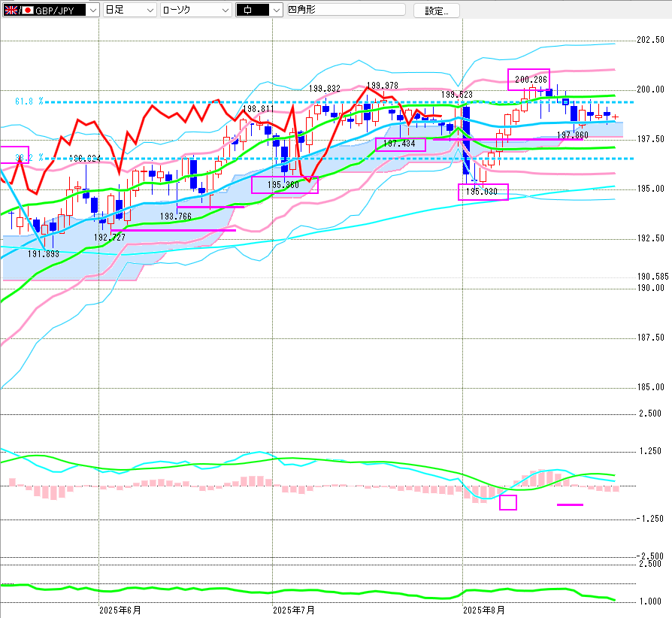Click the 195.360 low price label

click(x=283, y=185)
